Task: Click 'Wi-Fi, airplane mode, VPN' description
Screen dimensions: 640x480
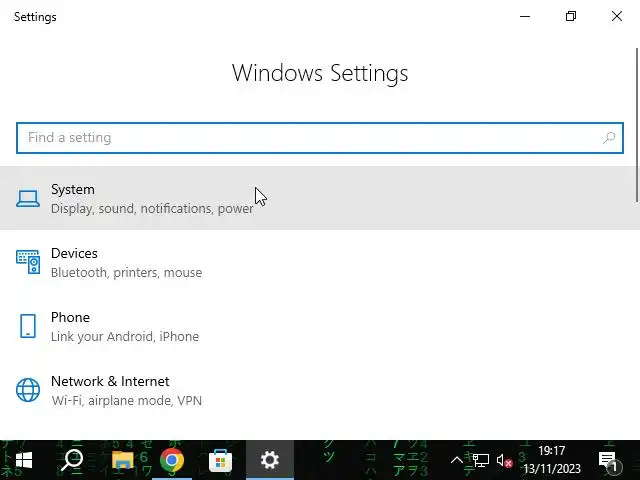Action: click(x=127, y=401)
